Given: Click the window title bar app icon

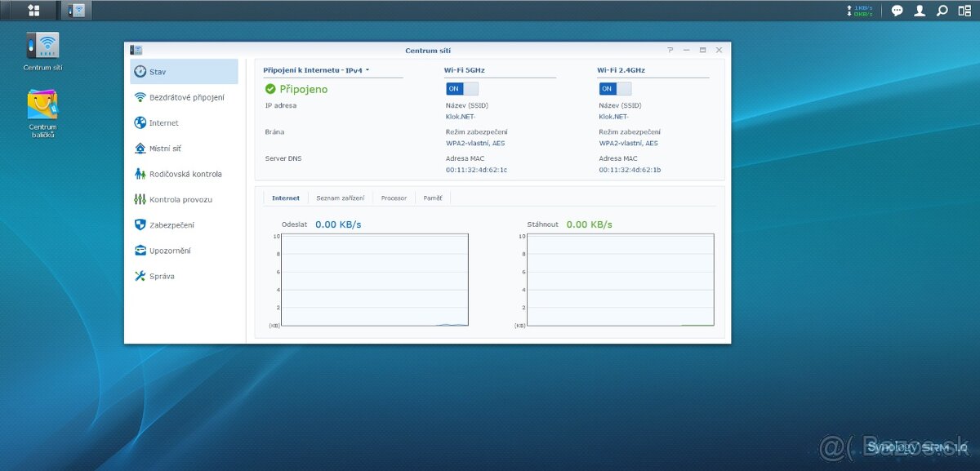Looking at the screenshot, I should tap(136, 50).
